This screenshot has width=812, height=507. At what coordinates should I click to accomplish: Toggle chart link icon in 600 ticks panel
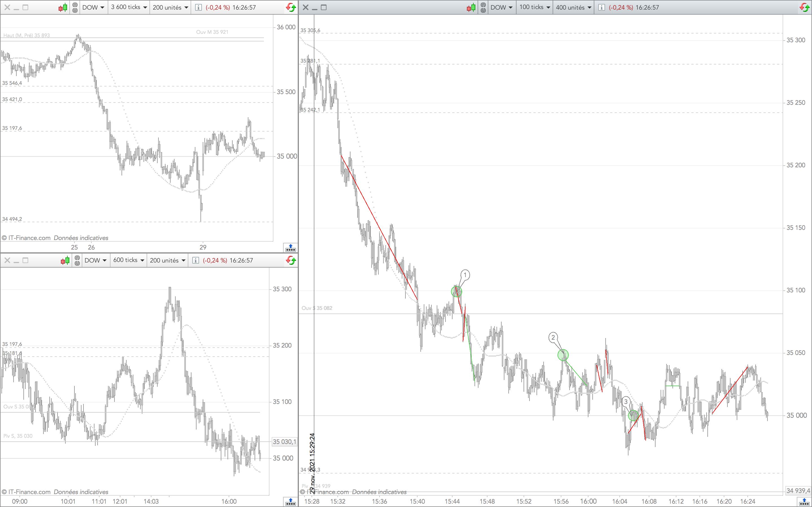[x=77, y=261]
